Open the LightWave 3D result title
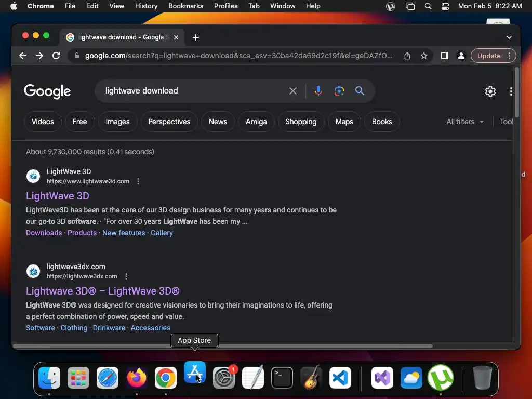Viewport: 532px width, 399px height. pos(58,196)
